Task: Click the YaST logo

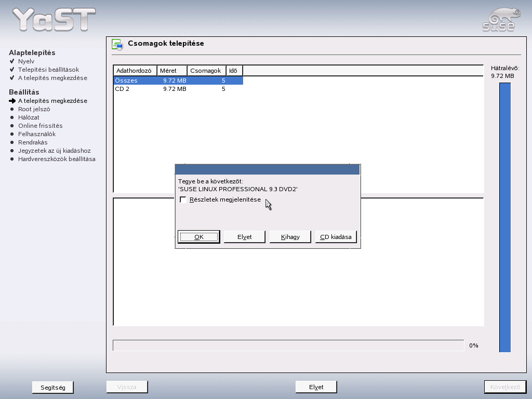Action: click(54, 20)
